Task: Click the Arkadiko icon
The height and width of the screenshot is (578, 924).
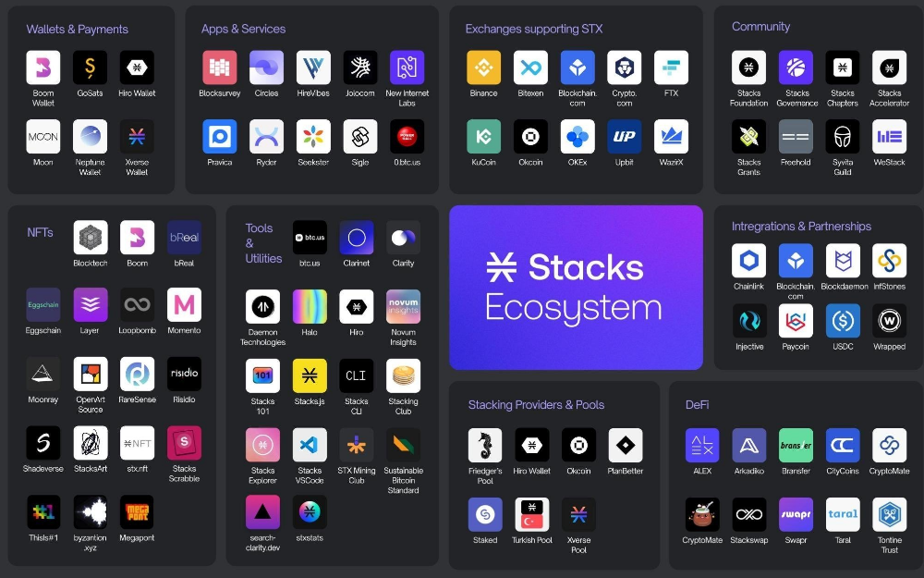Action: tap(749, 445)
